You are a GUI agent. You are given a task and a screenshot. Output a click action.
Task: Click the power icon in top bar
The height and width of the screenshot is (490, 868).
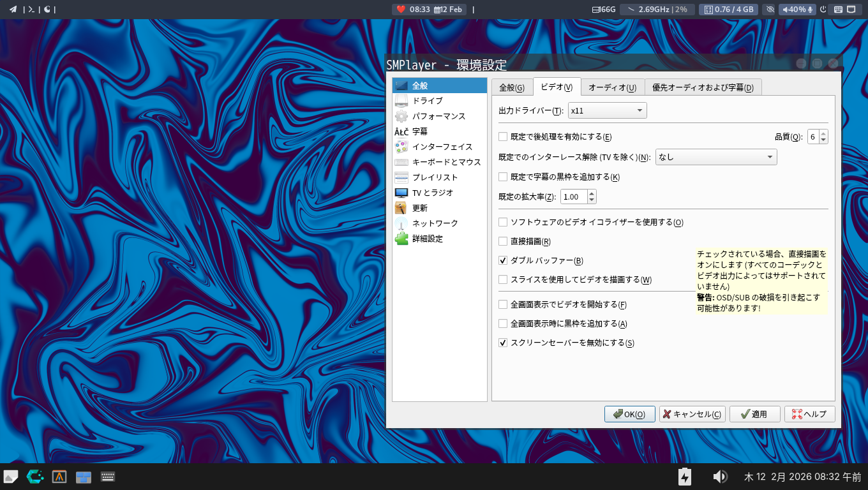823,9
